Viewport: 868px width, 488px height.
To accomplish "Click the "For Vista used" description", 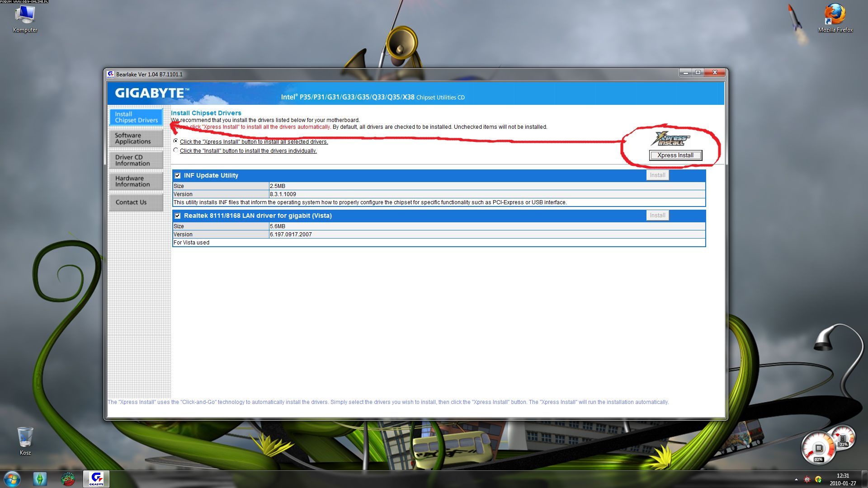I will coord(191,243).
